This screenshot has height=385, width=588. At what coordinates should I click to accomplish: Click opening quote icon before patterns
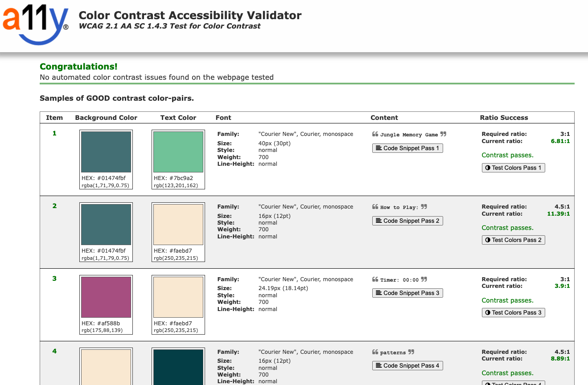coord(375,352)
